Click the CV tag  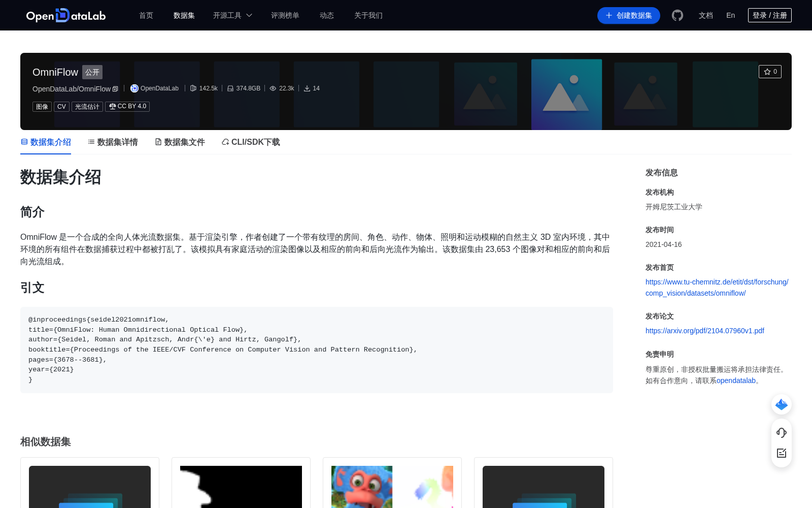click(x=61, y=107)
